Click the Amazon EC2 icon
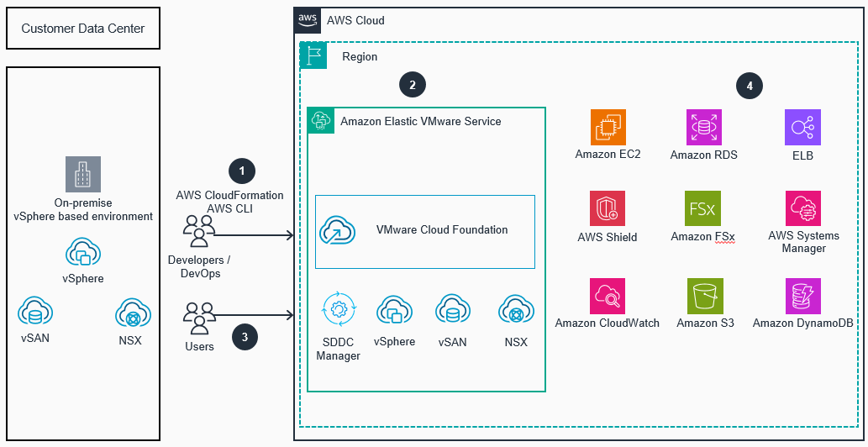The width and height of the screenshot is (868, 447). (608, 128)
